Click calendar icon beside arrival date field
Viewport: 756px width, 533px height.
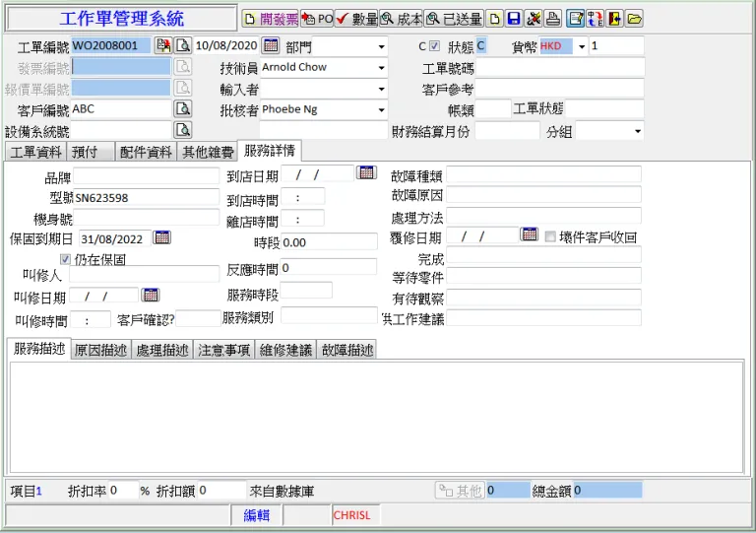click(x=366, y=172)
